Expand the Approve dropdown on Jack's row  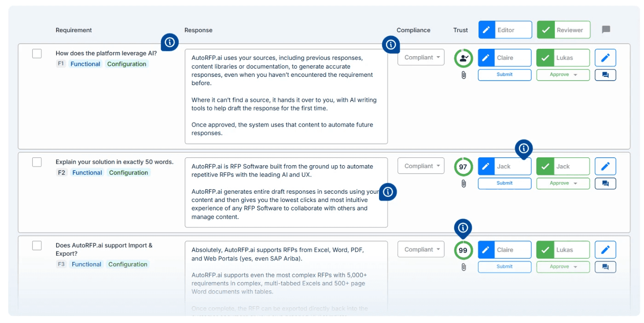(x=563, y=183)
